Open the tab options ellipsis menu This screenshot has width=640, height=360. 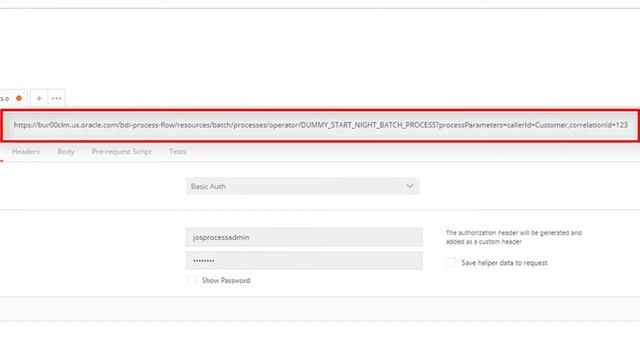(x=56, y=98)
